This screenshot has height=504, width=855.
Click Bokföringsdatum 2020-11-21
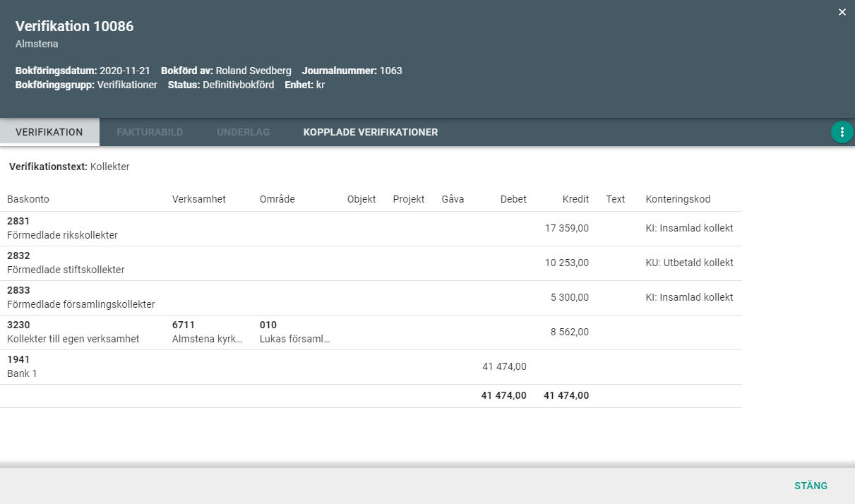point(84,71)
